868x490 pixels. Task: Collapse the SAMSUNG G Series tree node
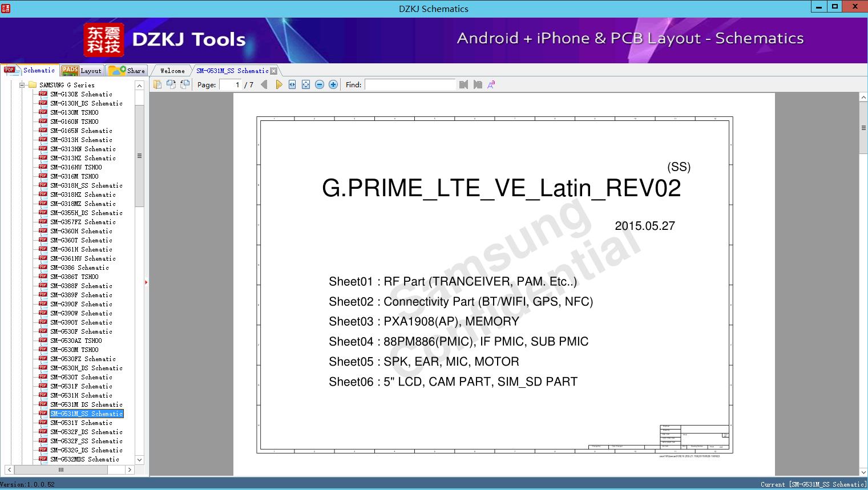22,85
